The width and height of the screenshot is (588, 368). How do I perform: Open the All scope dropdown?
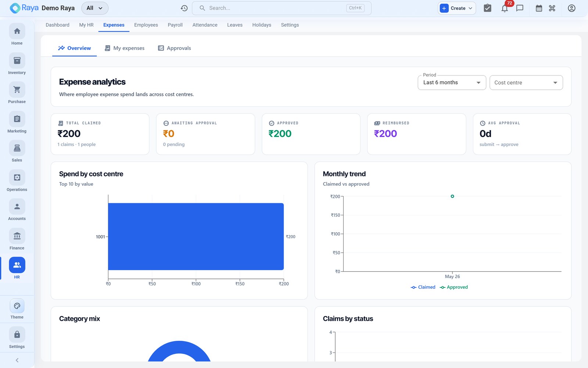(x=95, y=8)
